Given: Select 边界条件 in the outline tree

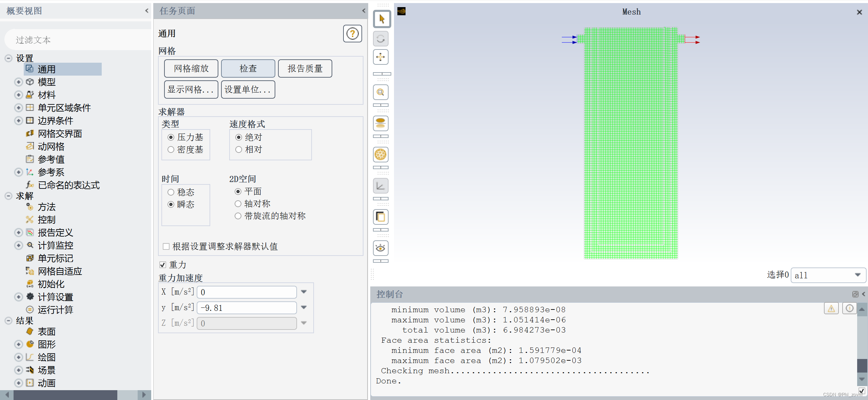Looking at the screenshot, I should coord(55,121).
